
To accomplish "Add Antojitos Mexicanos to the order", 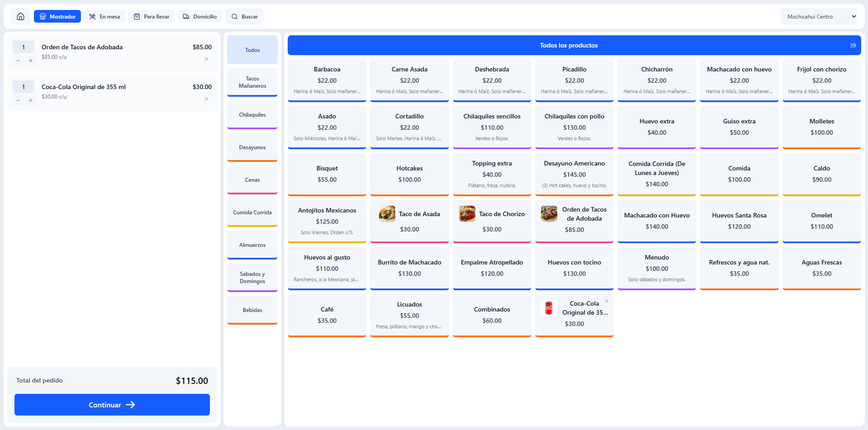I will point(327,221).
